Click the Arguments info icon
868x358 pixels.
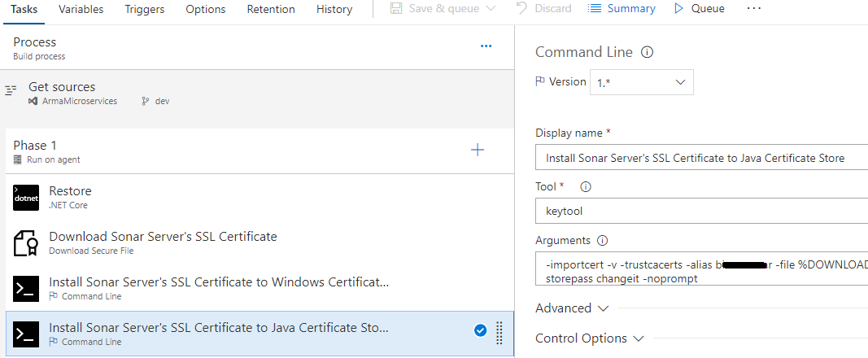602,241
